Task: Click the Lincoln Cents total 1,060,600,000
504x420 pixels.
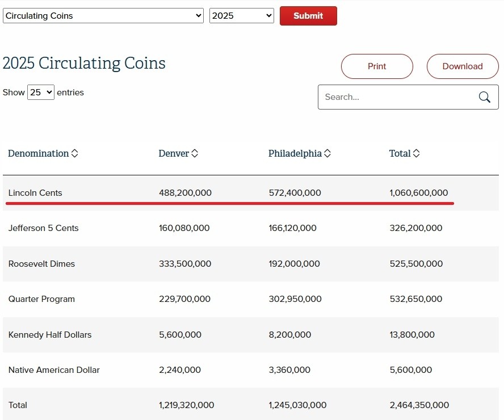Action: pyautogui.click(x=418, y=193)
